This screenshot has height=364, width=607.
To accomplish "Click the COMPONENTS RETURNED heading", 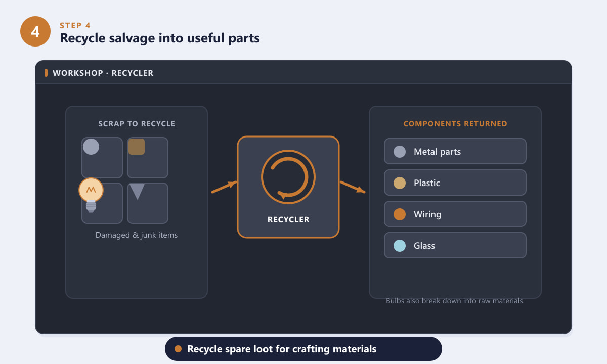I will pyautogui.click(x=455, y=124).
